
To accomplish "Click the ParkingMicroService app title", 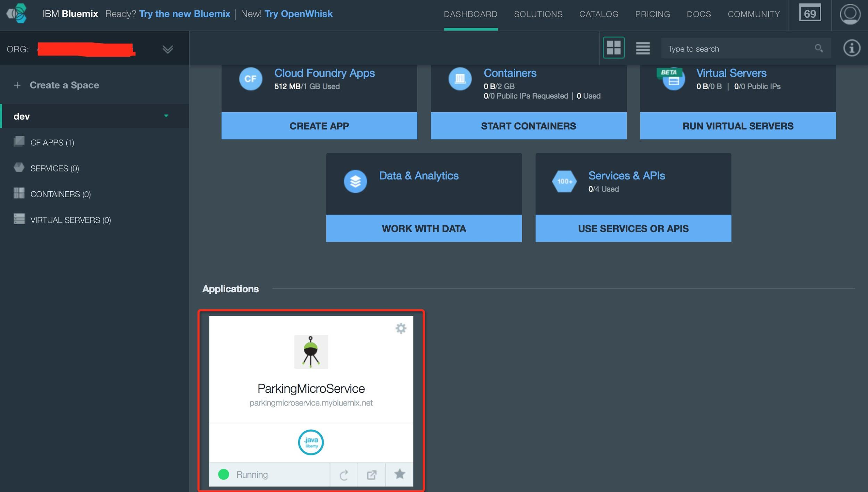I will (x=311, y=388).
